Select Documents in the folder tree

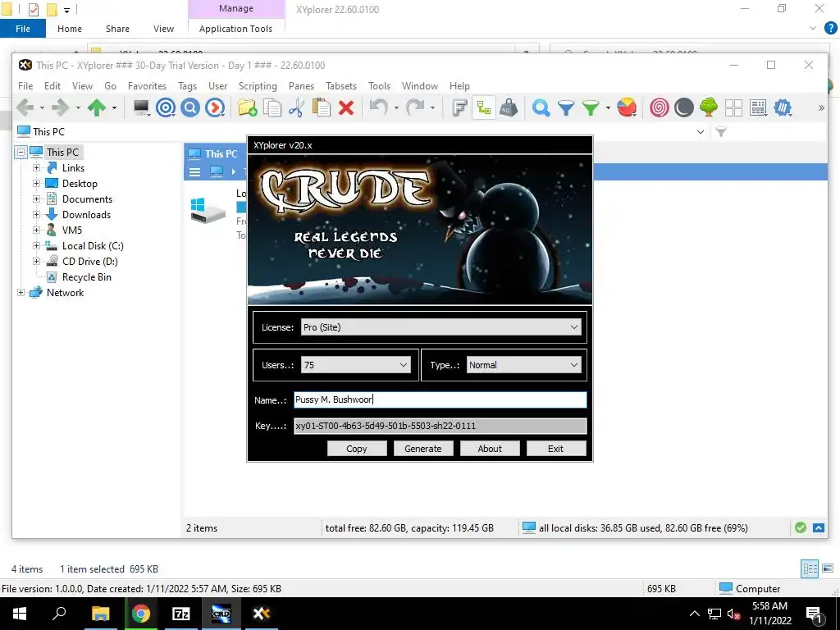tap(87, 199)
